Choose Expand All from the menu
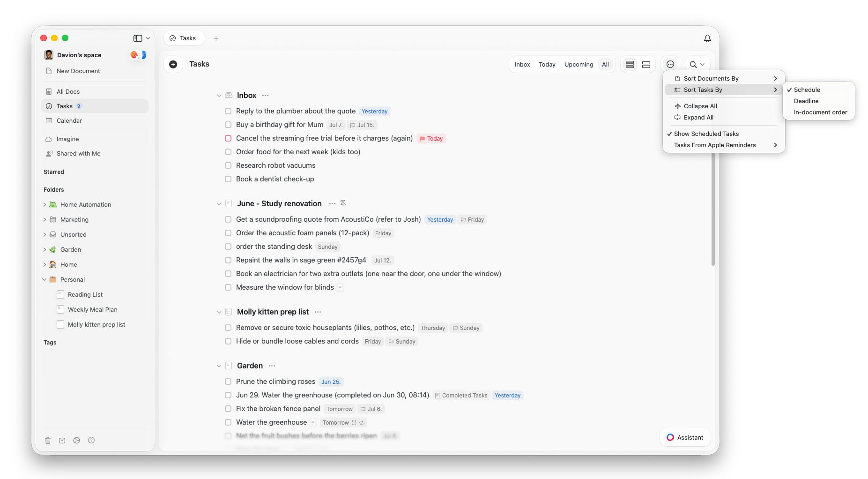Viewport: 868px width, 479px height. [x=724, y=117]
